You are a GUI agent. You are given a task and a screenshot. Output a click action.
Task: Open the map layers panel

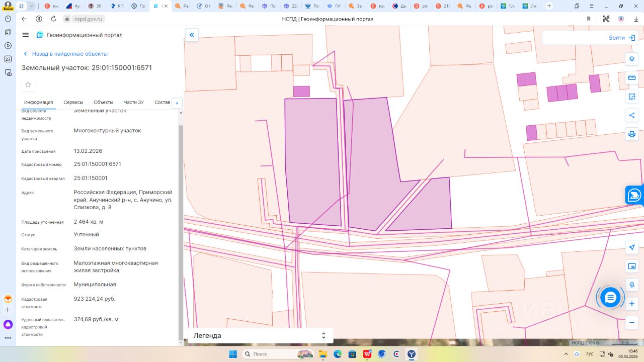(632, 59)
